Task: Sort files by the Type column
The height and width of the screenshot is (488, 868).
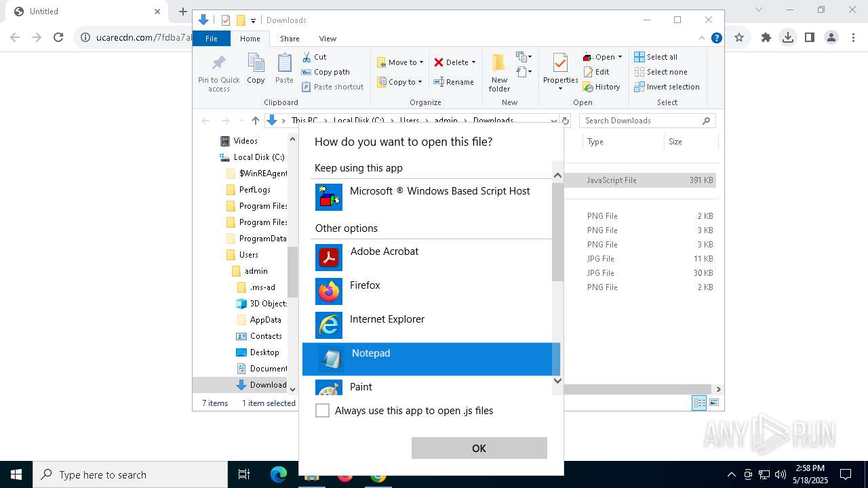Action: click(x=623, y=142)
